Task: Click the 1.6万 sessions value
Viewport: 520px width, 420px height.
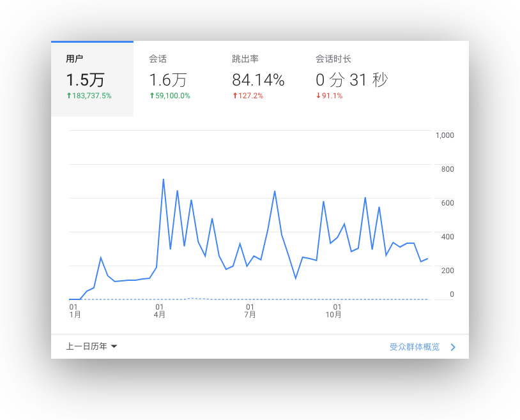Action: point(168,80)
